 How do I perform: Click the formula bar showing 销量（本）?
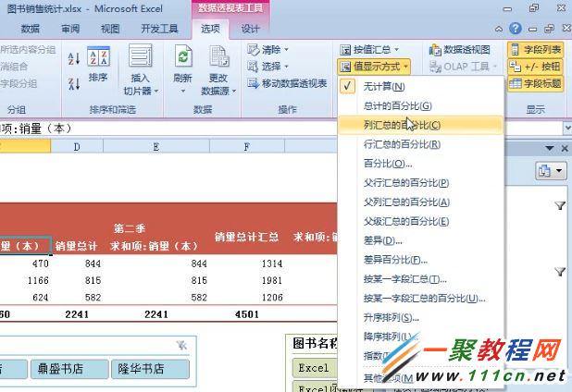pos(280,129)
